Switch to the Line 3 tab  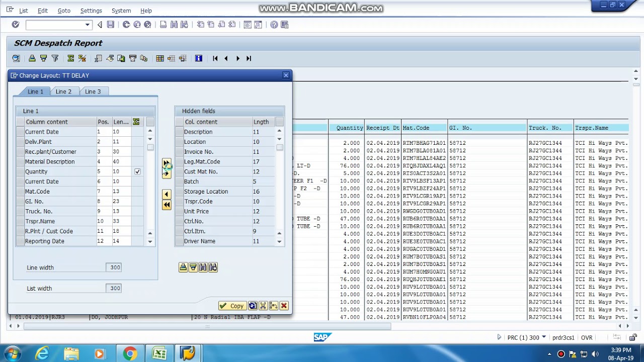[x=93, y=92]
